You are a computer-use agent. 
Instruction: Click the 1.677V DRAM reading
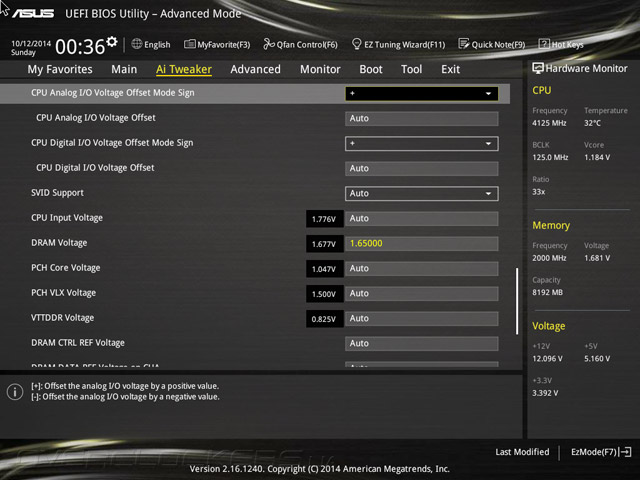(x=324, y=244)
